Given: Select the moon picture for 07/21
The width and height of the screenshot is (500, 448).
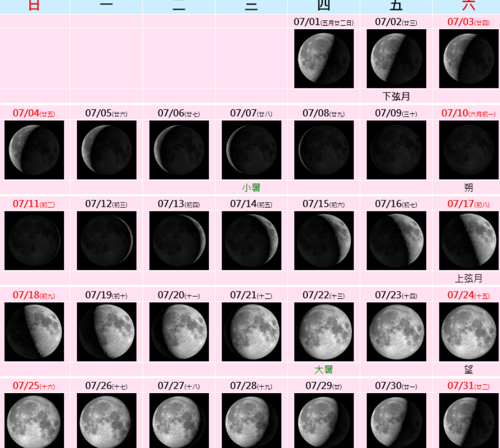Looking at the screenshot, I should click(251, 332).
